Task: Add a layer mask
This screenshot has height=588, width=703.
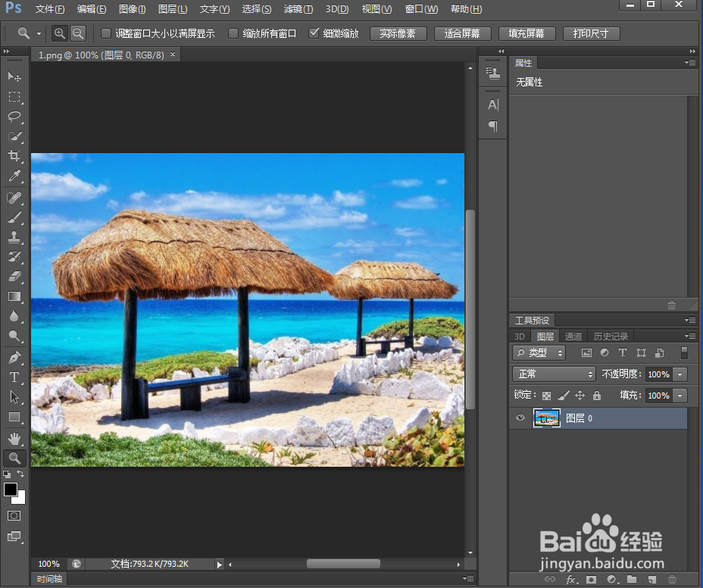Action: (x=592, y=580)
